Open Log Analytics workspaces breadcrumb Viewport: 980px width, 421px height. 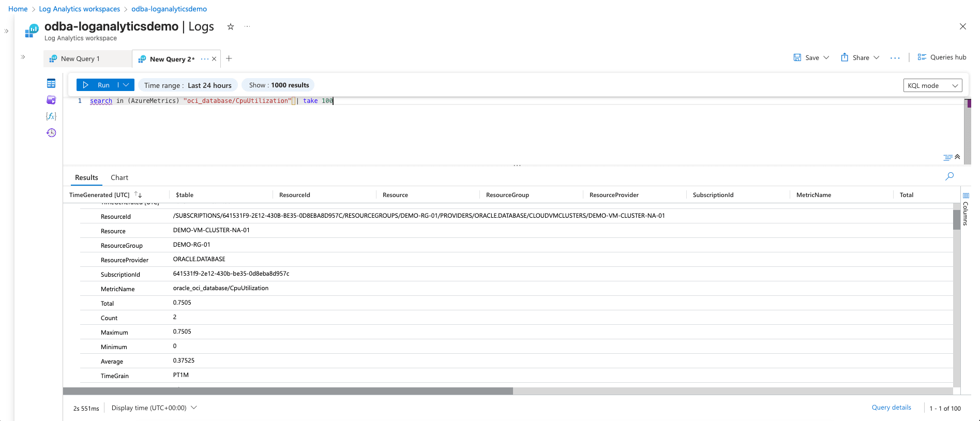(80, 9)
